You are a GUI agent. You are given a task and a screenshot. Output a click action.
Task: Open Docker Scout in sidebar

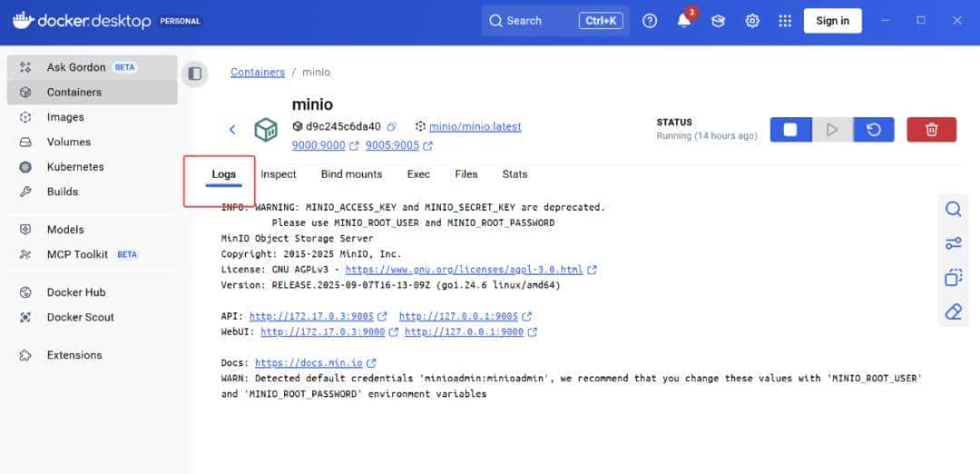point(92,317)
